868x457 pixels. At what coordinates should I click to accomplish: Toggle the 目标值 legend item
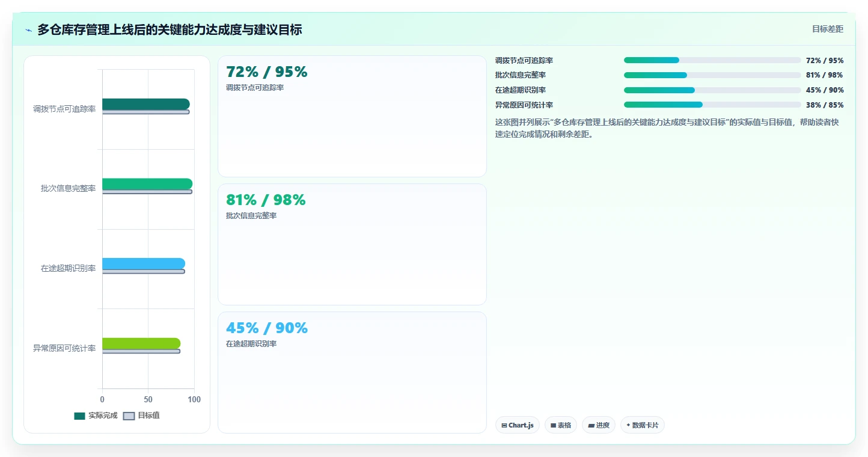(141, 416)
